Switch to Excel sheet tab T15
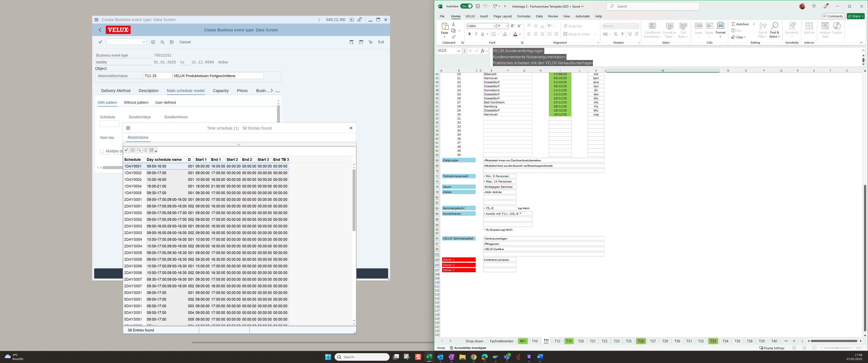The image size is (868, 363). (x=569, y=341)
